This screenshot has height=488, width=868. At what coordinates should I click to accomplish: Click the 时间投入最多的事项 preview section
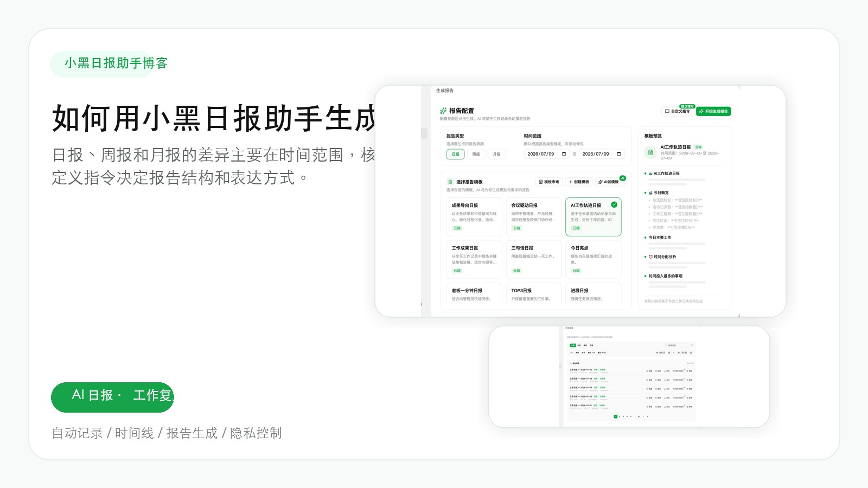[666, 276]
